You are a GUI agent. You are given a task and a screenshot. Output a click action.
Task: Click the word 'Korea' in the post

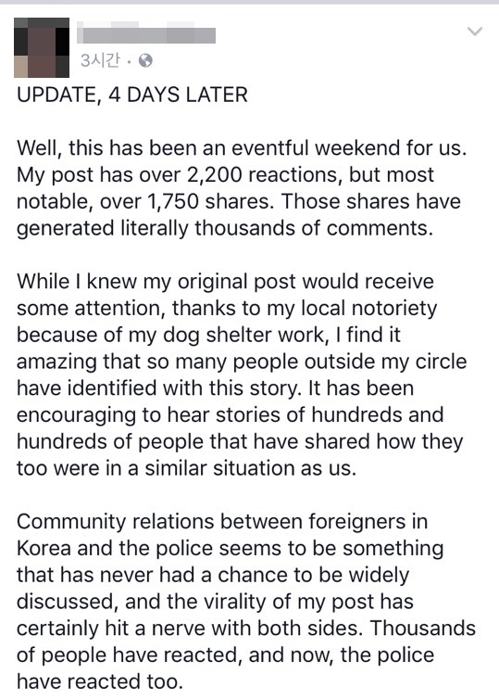44,548
